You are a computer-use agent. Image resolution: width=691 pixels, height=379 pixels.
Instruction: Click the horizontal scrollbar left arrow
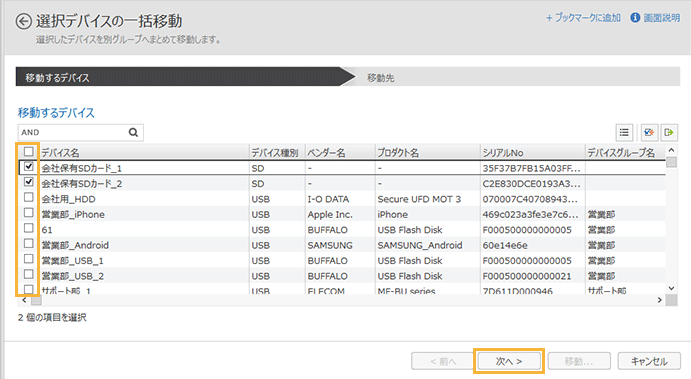pyautogui.click(x=24, y=300)
